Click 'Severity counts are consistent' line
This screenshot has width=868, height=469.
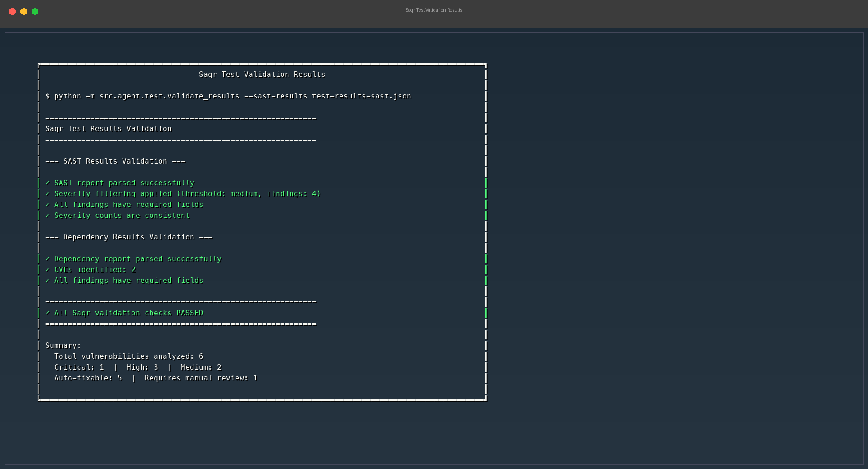coord(118,216)
